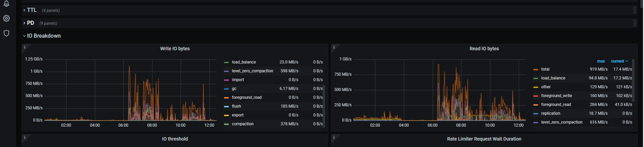Sort Read IO legend by max
This screenshot has width=644, height=147.
[x=601, y=61]
